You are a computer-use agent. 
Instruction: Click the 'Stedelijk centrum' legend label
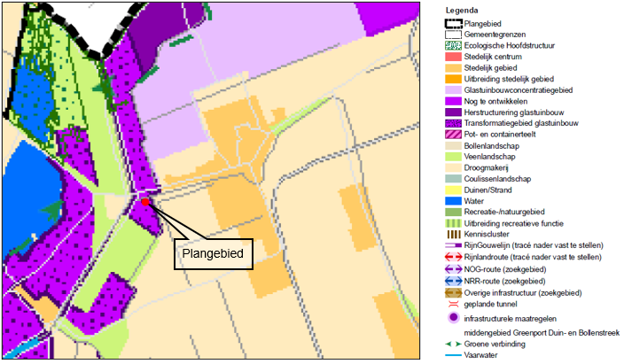click(493, 57)
